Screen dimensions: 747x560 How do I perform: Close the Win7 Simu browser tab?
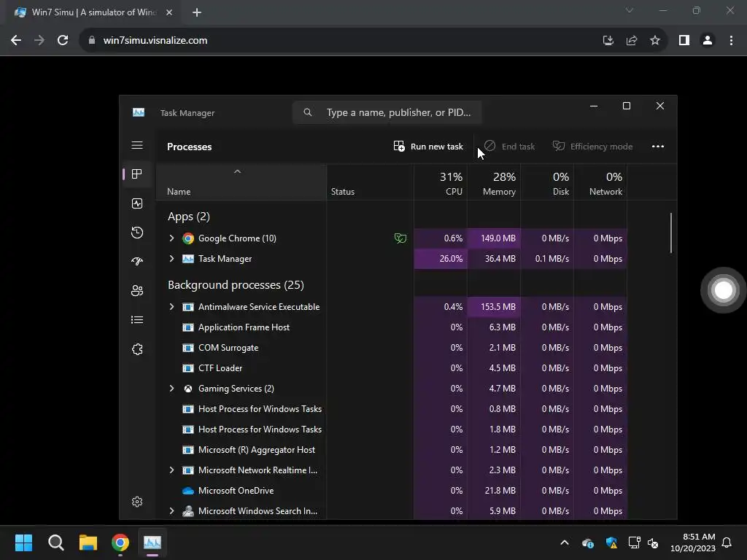[x=169, y=12]
